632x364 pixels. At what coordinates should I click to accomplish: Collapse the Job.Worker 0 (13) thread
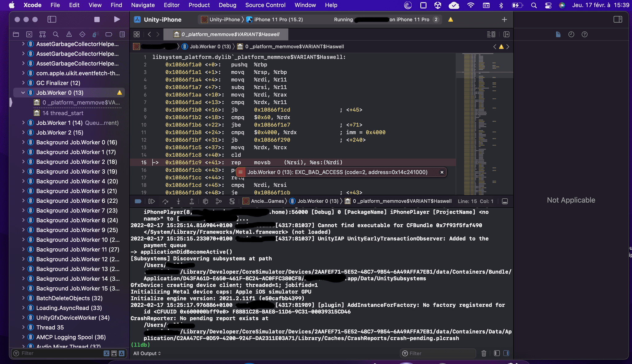23,93
